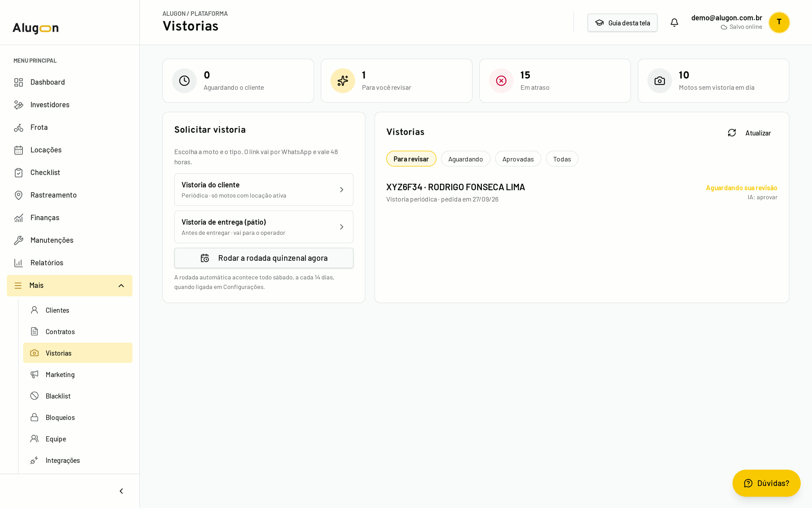The width and height of the screenshot is (812, 508).
Task: Click the Blacklist ban icon
Action: coord(34,396)
